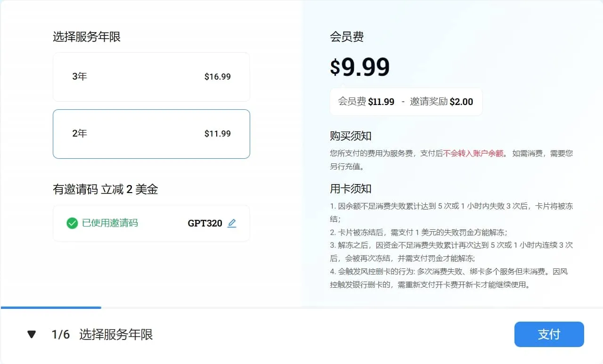Screen dimensions: 603x364
Task: Click the 选择服务年限 heading at top
Action: pos(87,37)
